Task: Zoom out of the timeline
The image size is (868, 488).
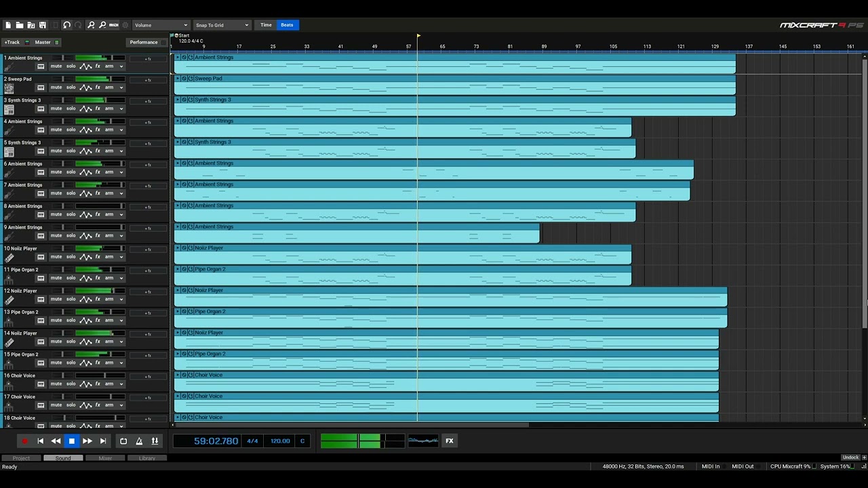Action: click(102, 25)
